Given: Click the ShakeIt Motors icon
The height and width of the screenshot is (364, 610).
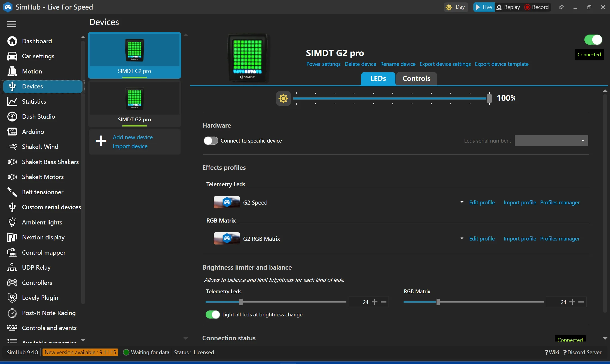Looking at the screenshot, I should [x=12, y=177].
